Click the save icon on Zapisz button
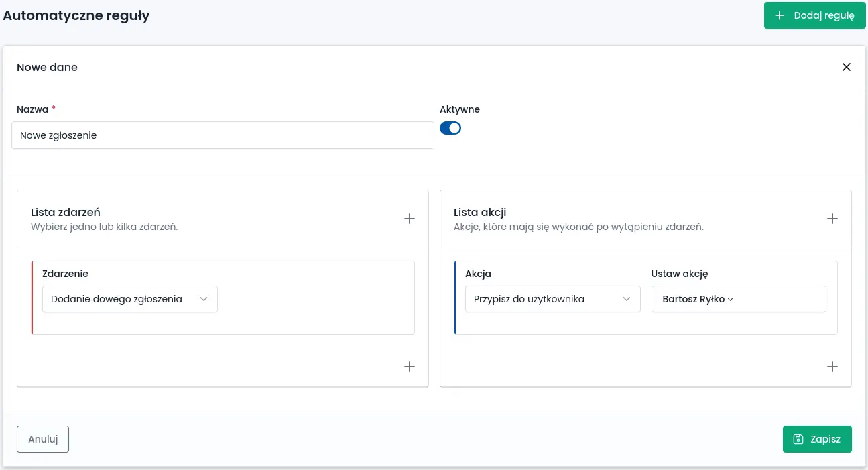The image size is (868, 470). [x=798, y=439]
